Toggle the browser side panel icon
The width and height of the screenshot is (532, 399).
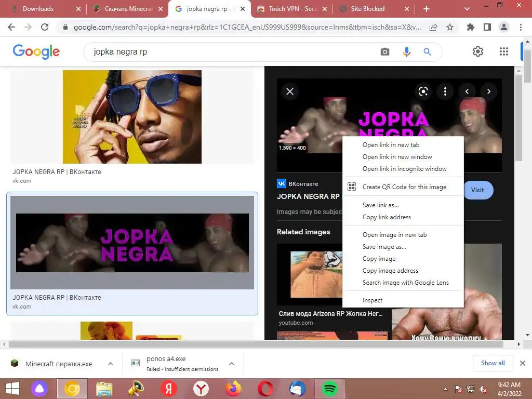(x=487, y=27)
